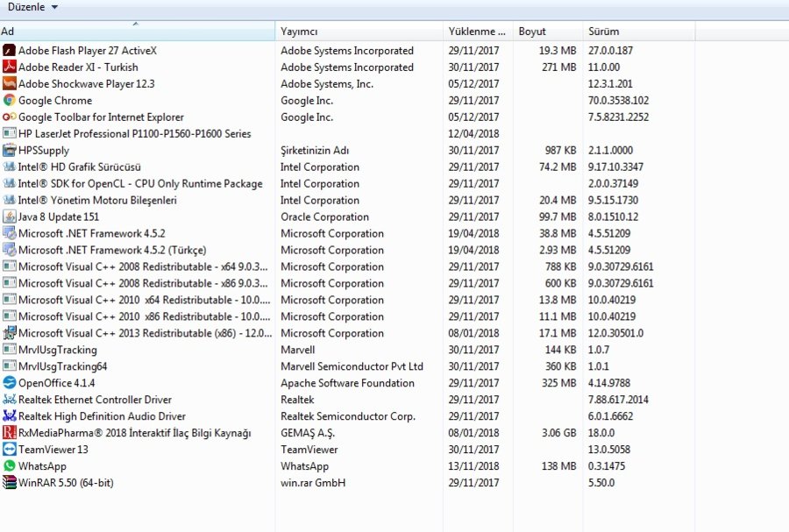Select TeamViewer 13 program name
The image size is (789, 532).
click(x=53, y=449)
